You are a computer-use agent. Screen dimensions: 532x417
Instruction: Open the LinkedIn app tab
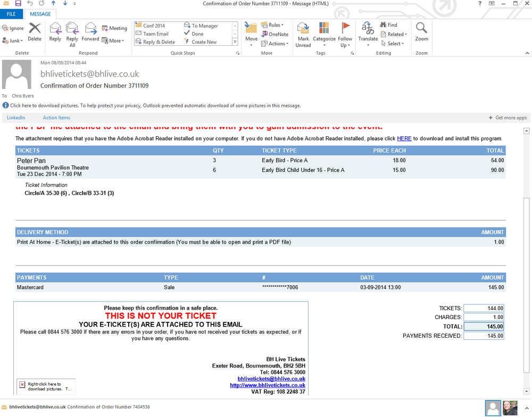coord(16,118)
